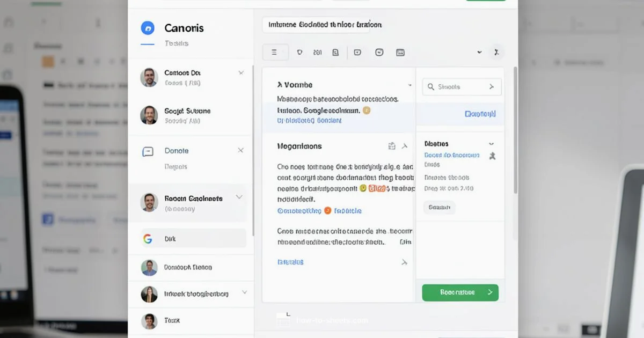This screenshot has height=338, width=644.
Task: Click the chat bubble icon beside Donote
Action: (x=148, y=152)
